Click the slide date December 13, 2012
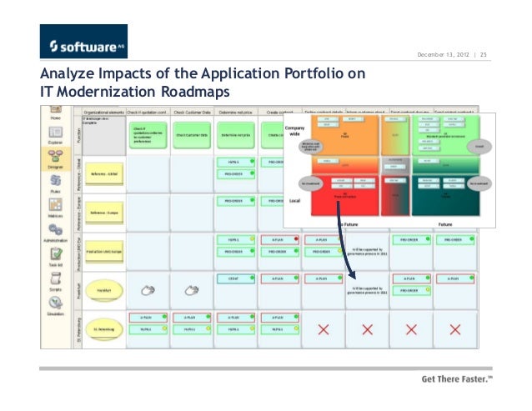 tap(443, 54)
